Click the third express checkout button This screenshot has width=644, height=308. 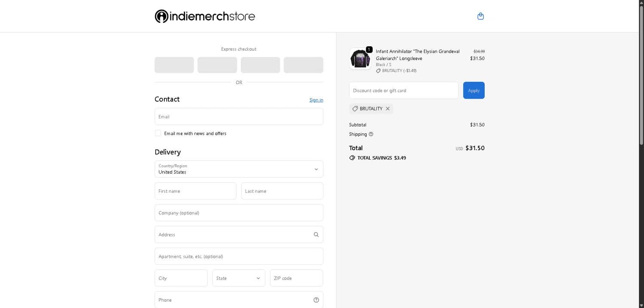(x=260, y=65)
